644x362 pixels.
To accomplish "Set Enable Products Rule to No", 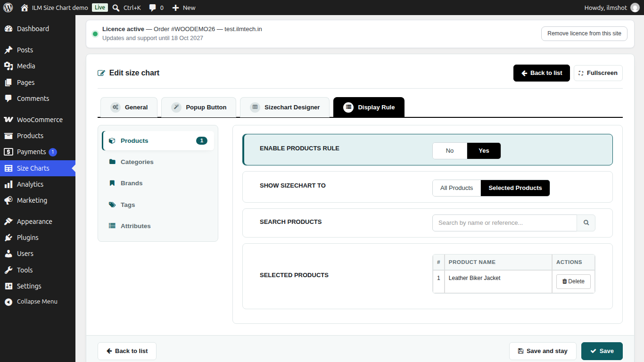I will click(450, 151).
